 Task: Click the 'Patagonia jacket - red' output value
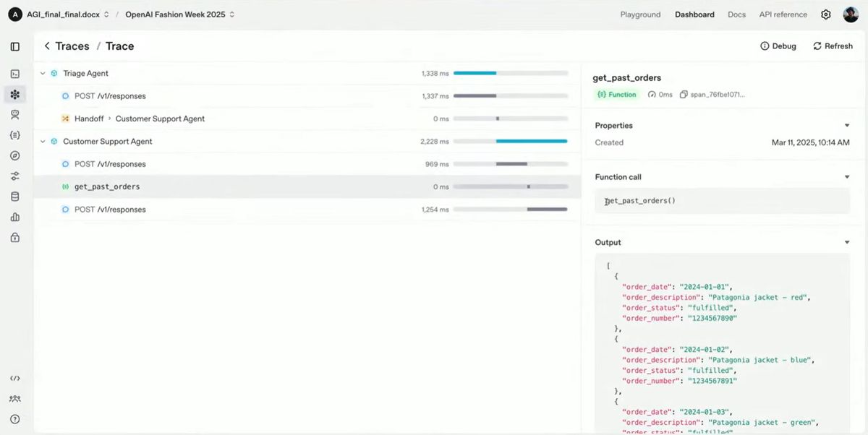coord(759,297)
